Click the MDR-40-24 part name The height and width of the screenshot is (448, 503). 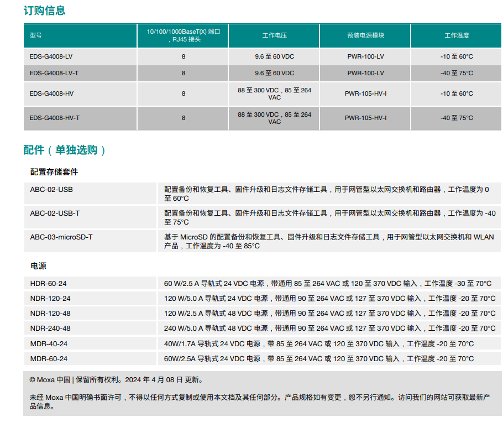click(x=49, y=344)
